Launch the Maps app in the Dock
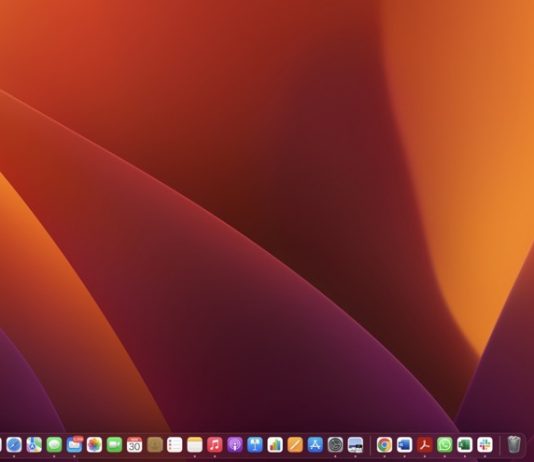 [34, 445]
